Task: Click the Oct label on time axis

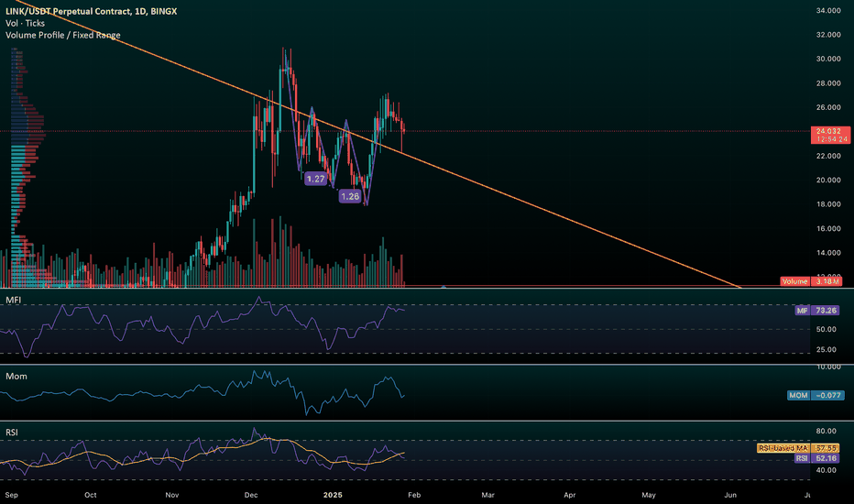Action: click(x=91, y=495)
